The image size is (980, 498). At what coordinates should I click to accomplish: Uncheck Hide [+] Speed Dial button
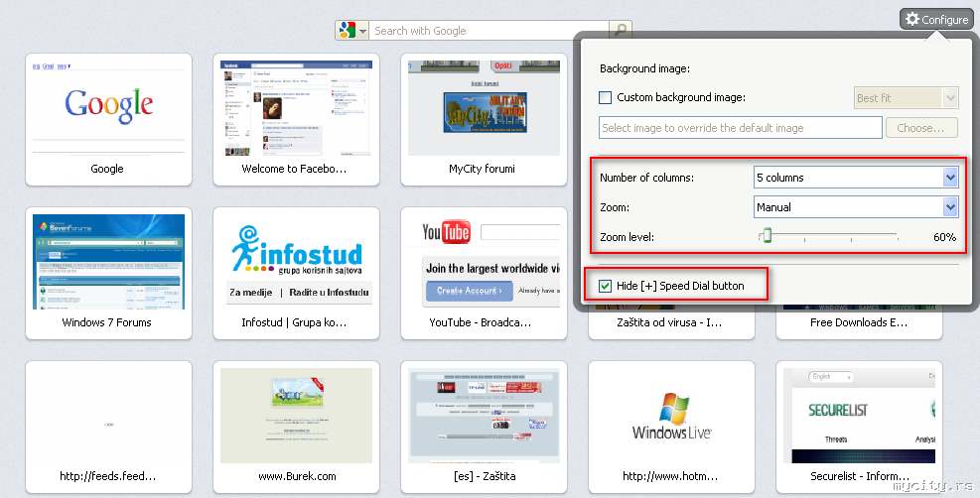point(605,286)
